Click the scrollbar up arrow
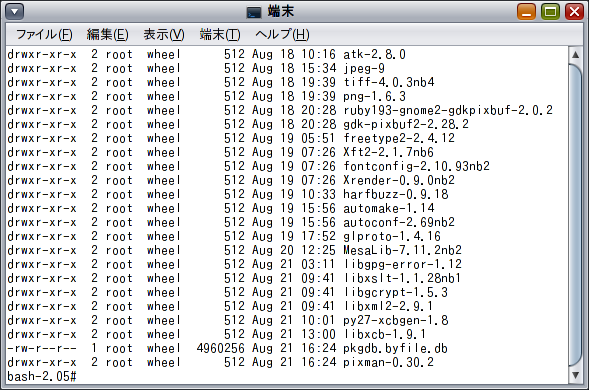Screen dimensions: 589x390 [x=575, y=55]
